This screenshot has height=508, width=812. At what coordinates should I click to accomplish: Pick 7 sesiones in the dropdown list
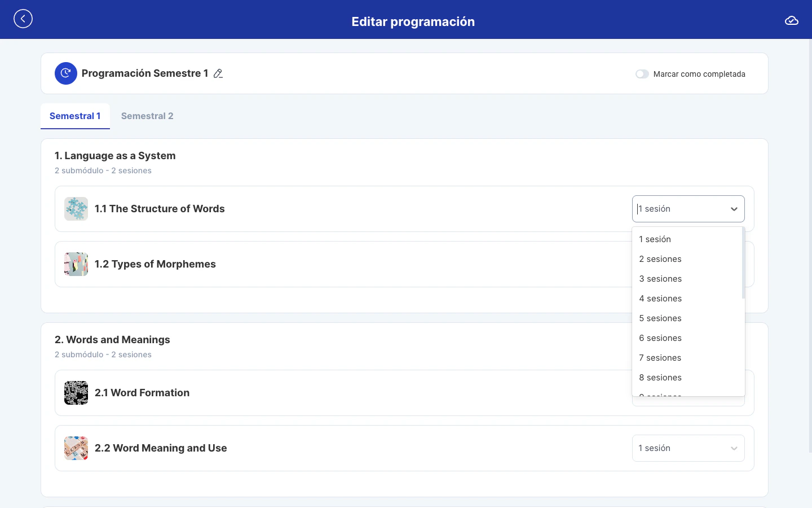point(687,358)
